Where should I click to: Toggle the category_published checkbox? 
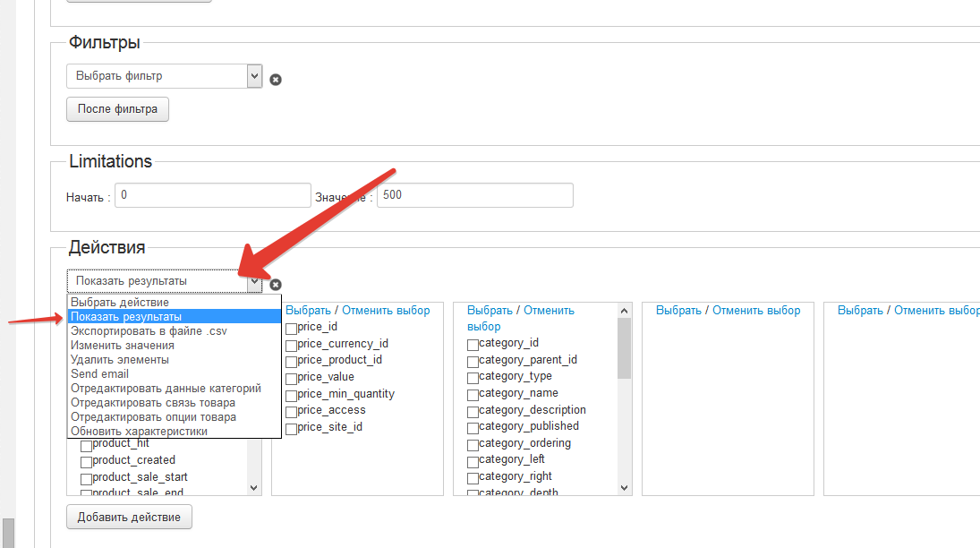point(473,427)
